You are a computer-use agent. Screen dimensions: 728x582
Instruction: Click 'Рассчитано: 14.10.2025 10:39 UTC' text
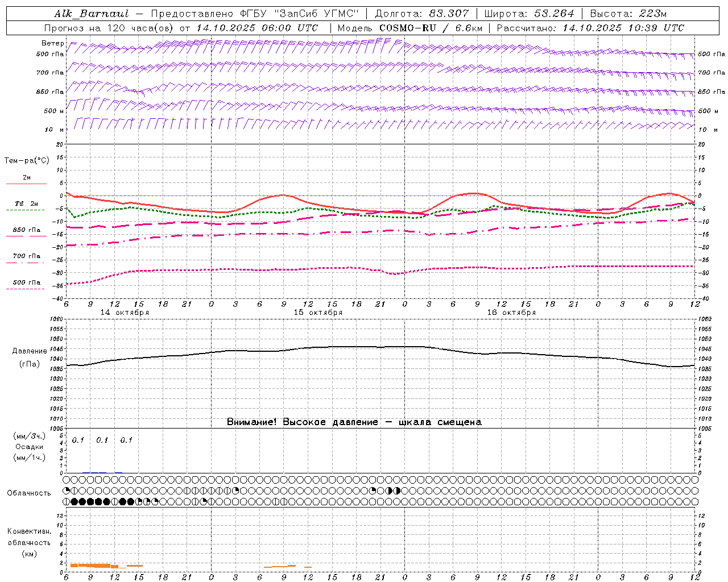590,28
